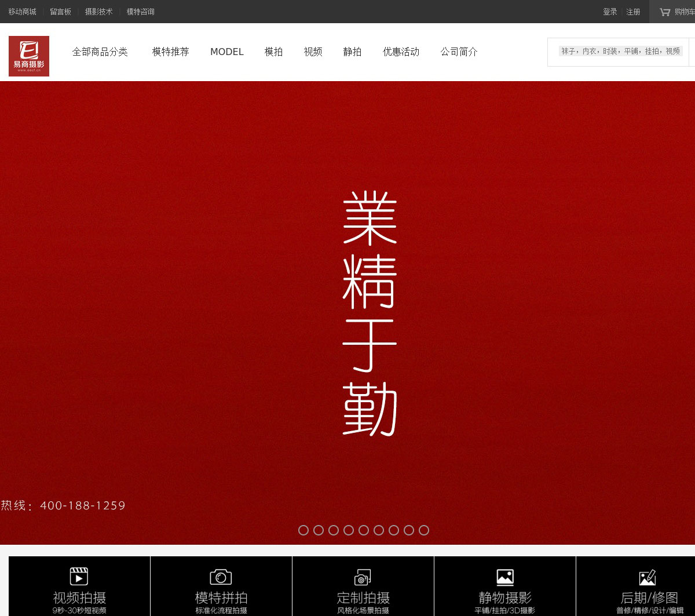Click the 登录 login link
This screenshot has height=616, width=695.
click(x=610, y=12)
